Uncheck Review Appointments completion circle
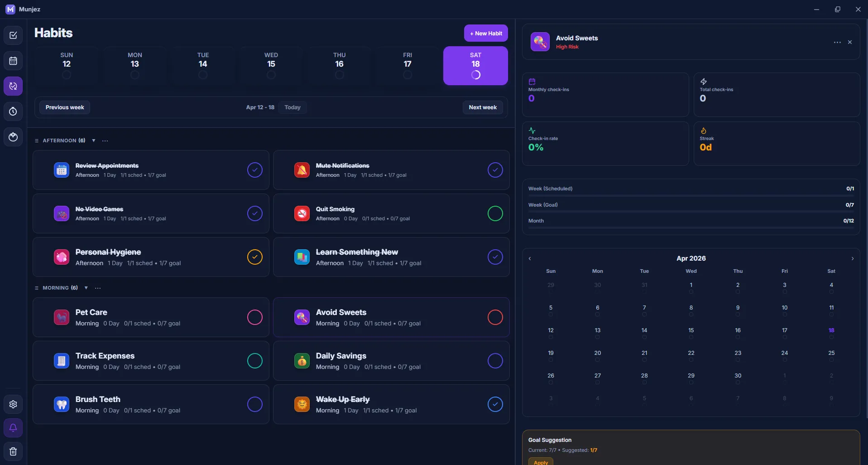 255,170
